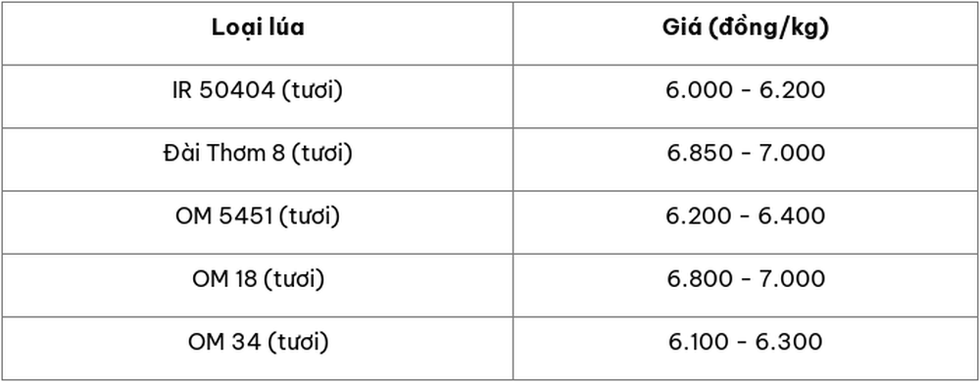Click the price '6.850 - 7.000'
The width and height of the screenshot is (980, 382).
(x=746, y=154)
